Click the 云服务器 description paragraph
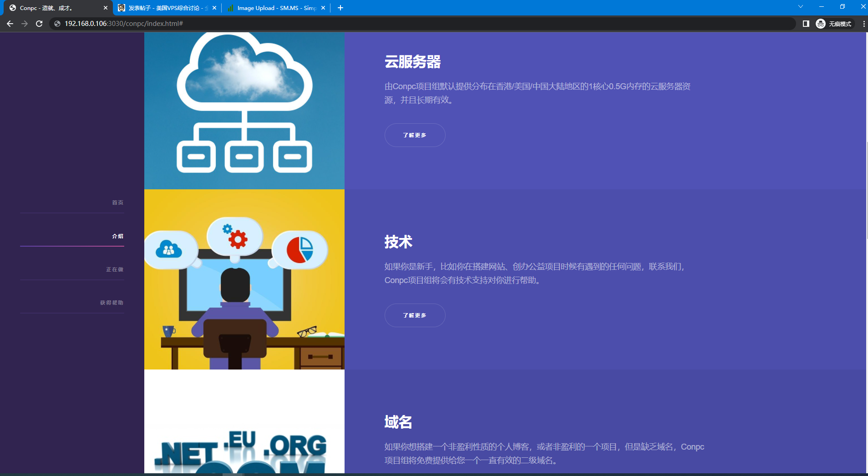The width and height of the screenshot is (868, 476). (538, 93)
